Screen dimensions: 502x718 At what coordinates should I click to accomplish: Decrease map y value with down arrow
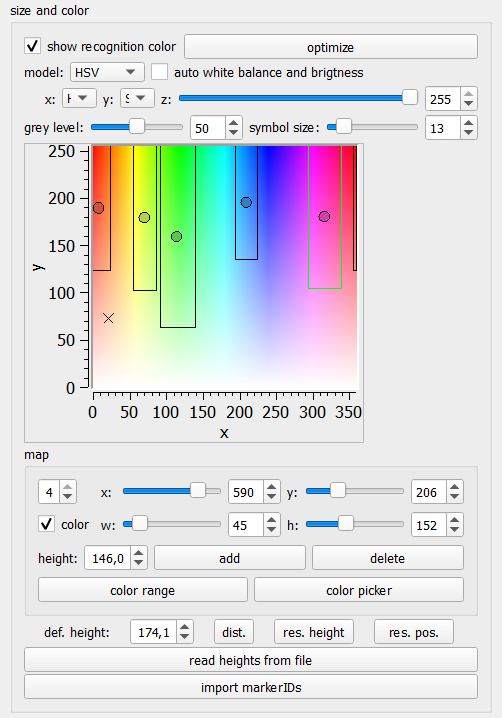pyautogui.click(x=455, y=497)
